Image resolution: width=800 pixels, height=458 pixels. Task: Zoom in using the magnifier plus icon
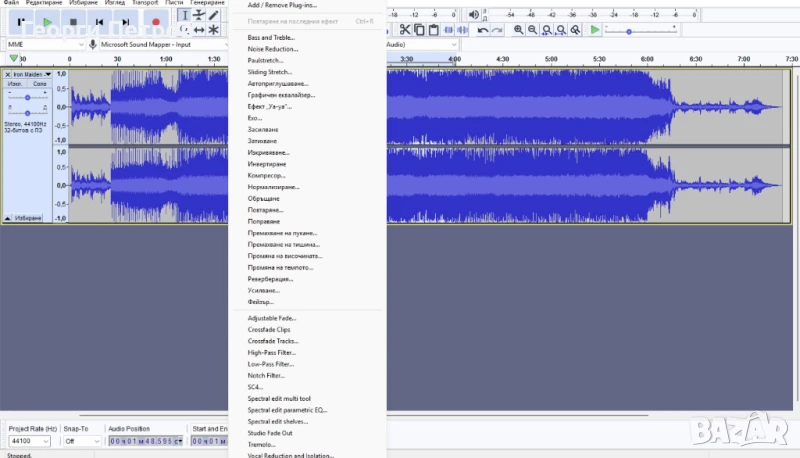click(518, 30)
